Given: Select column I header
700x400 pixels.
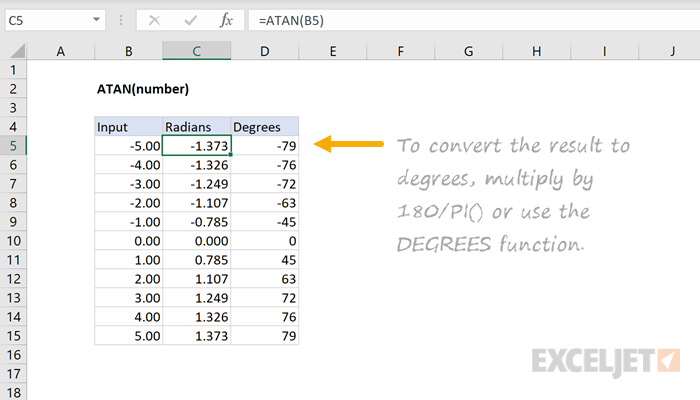Looking at the screenshot, I should [x=604, y=51].
